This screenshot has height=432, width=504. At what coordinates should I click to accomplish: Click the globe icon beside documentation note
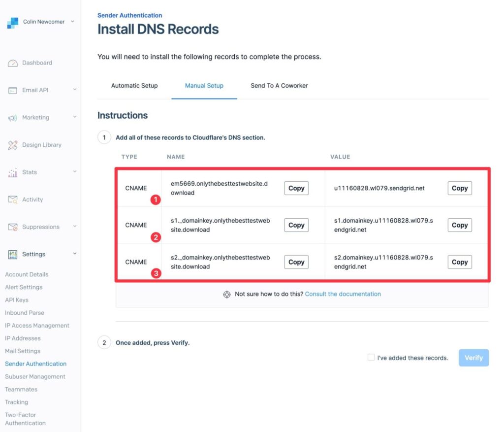pyautogui.click(x=227, y=294)
